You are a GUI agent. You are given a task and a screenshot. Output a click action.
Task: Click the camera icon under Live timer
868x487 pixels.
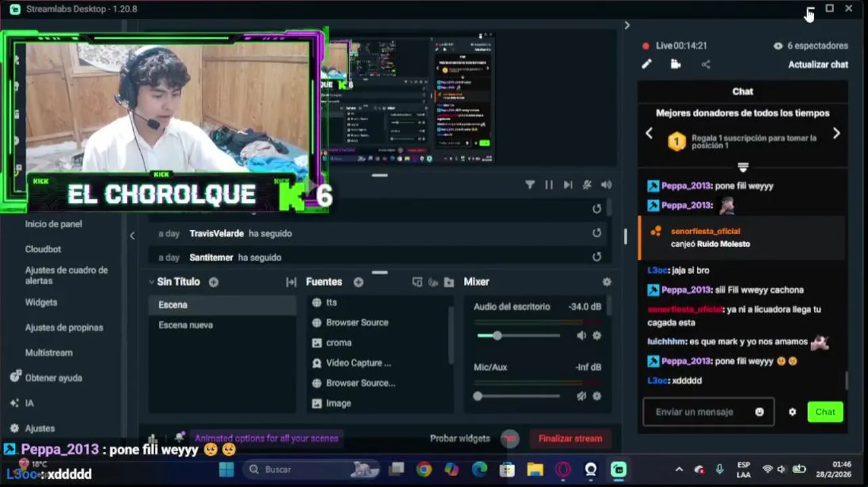tap(676, 64)
